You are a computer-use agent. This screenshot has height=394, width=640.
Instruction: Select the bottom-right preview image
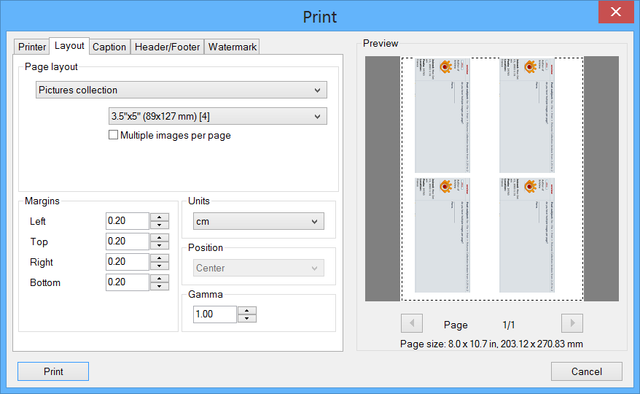point(527,235)
